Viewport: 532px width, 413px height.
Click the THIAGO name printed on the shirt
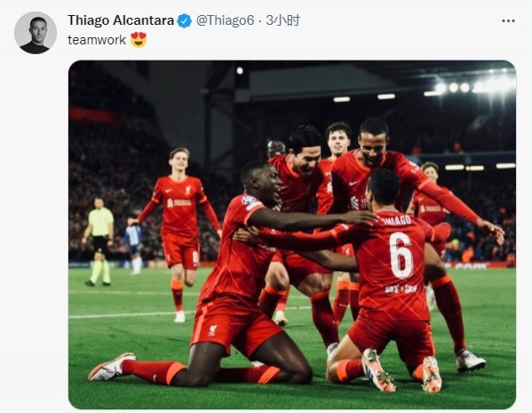tap(396, 220)
